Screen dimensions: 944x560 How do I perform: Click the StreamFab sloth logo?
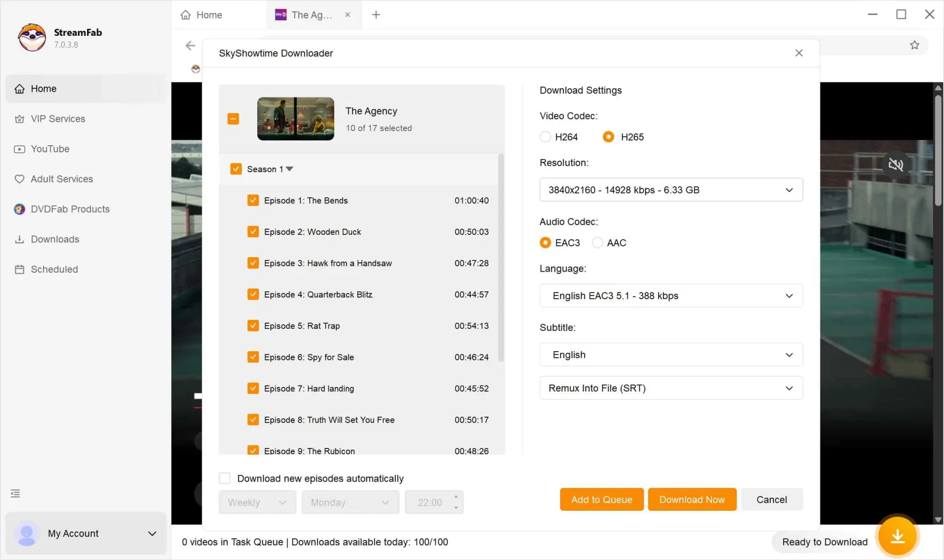(32, 37)
